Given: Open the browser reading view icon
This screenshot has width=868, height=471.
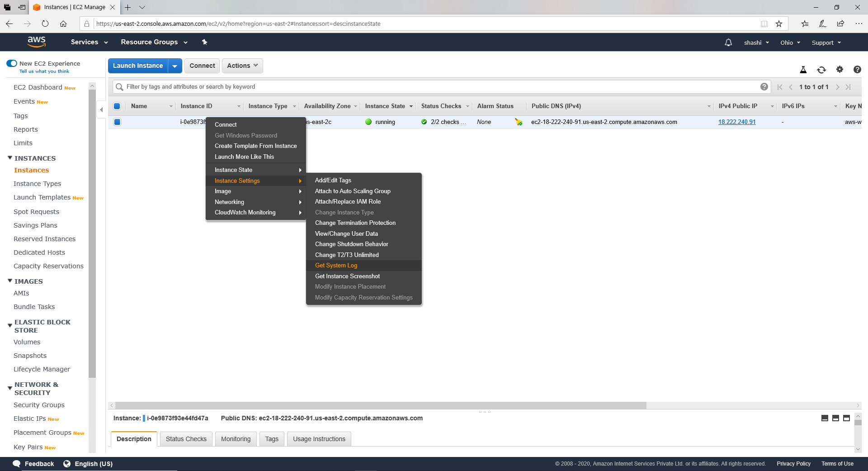Looking at the screenshot, I should pyautogui.click(x=764, y=24).
